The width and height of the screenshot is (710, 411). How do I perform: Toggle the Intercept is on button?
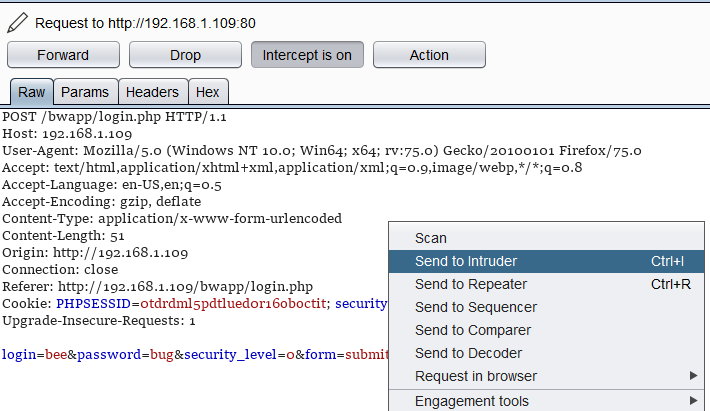[307, 55]
